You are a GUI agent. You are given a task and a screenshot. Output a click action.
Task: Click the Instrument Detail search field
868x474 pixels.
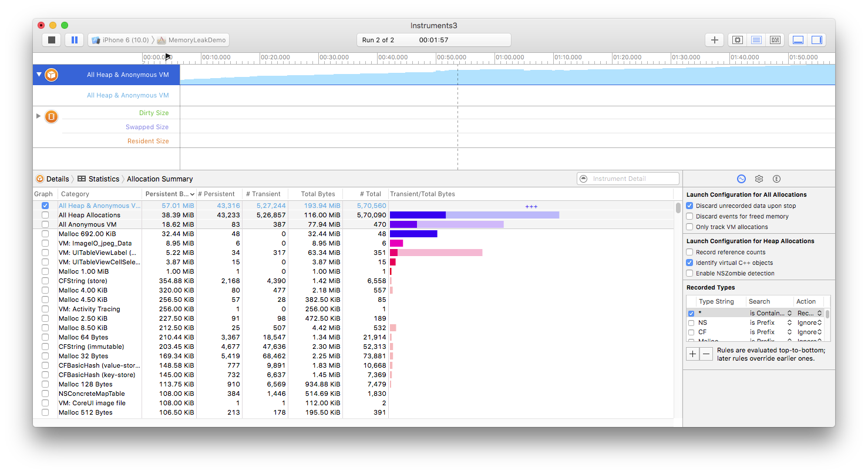point(628,179)
